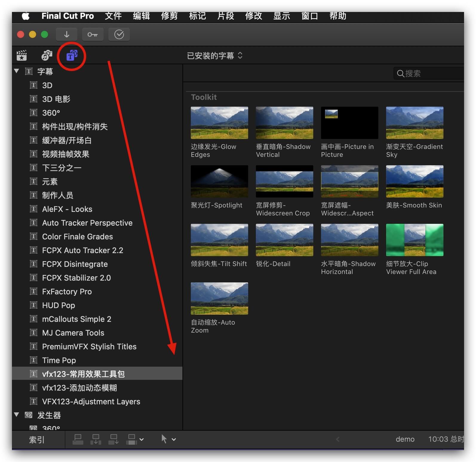Select the 下三分之一 category
This screenshot has height=462, width=476.
tap(97, 168)
